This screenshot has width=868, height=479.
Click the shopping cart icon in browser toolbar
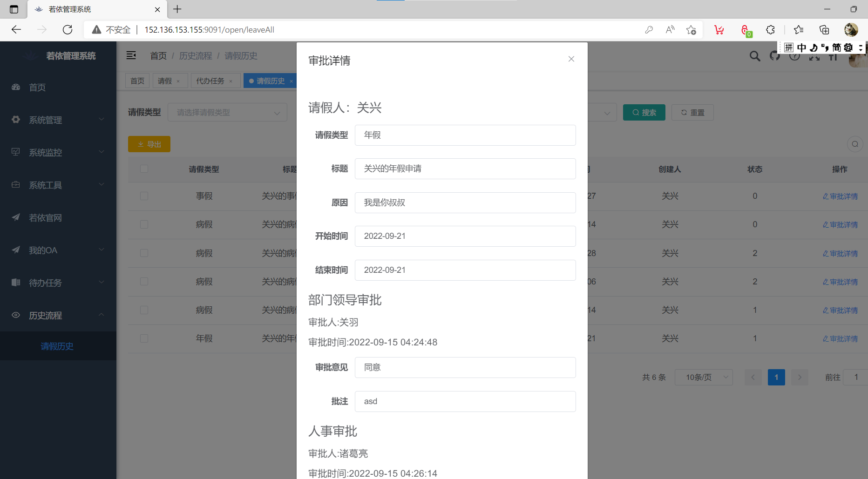click(719, 30)
